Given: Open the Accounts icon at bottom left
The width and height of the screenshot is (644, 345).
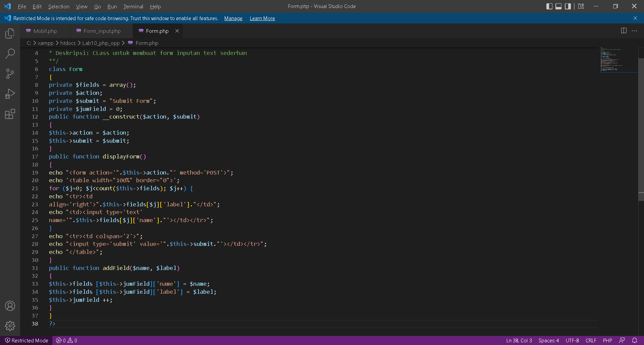Looking at the screenshot, I should coord(10,305).
